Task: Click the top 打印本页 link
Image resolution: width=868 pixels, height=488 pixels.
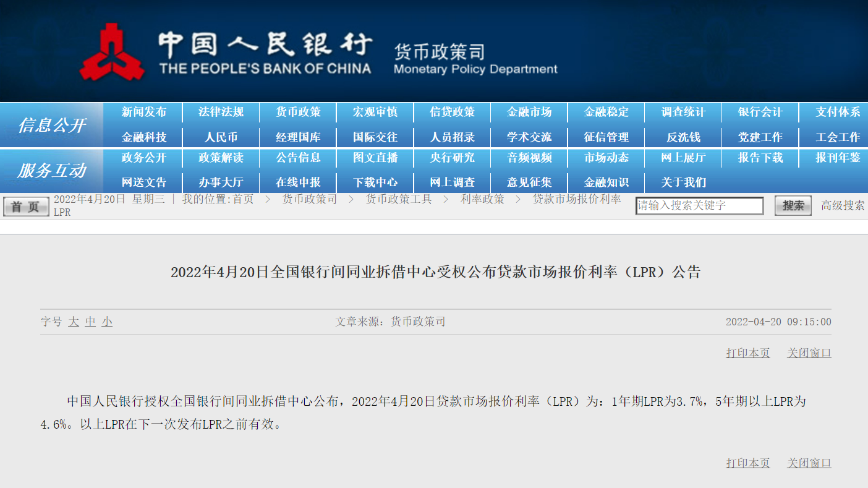Action: click(748, 353)
